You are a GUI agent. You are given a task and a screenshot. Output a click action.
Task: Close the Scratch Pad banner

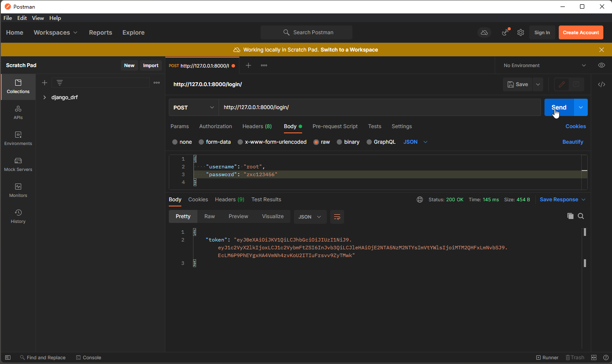click(x=602, y=50)
